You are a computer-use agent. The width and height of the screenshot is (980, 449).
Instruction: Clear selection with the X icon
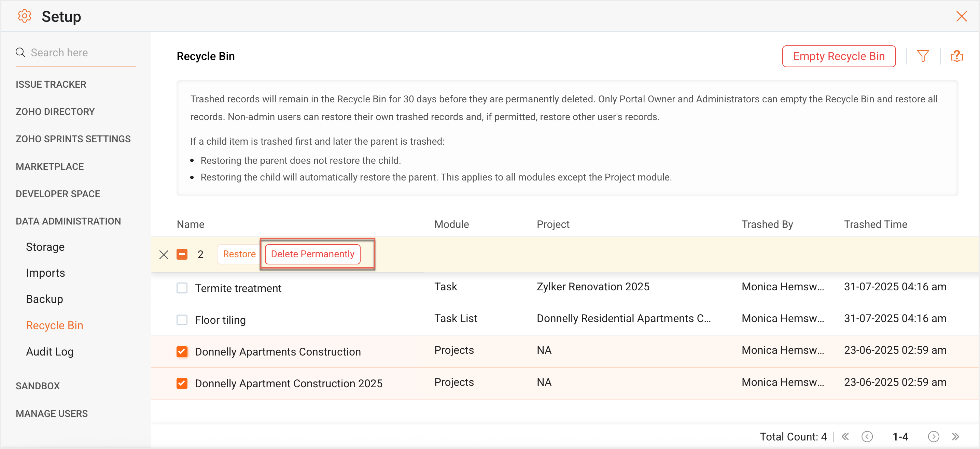click(x=164, y=254)
